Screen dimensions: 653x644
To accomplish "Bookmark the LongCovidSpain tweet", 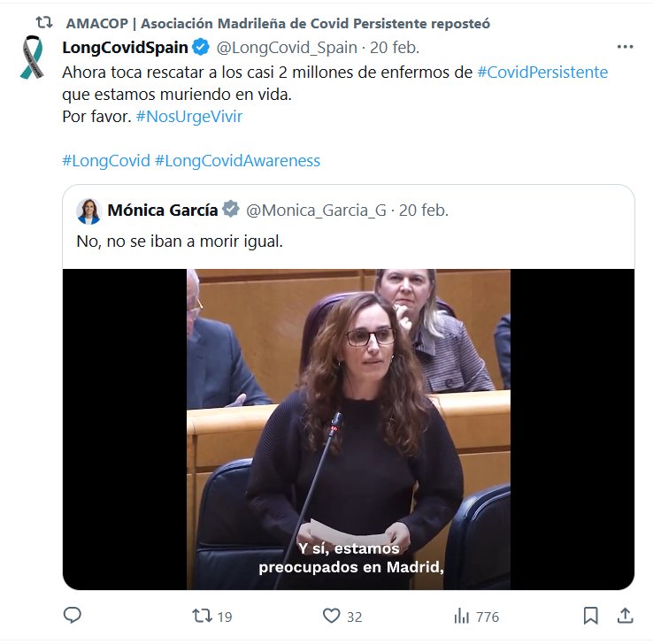I will (x=590, y=616).
